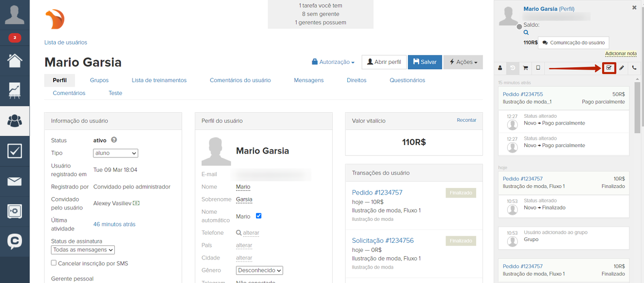Open the Gênero dropdown
Screen dimensions: 644x283
[x=259, y=271]
